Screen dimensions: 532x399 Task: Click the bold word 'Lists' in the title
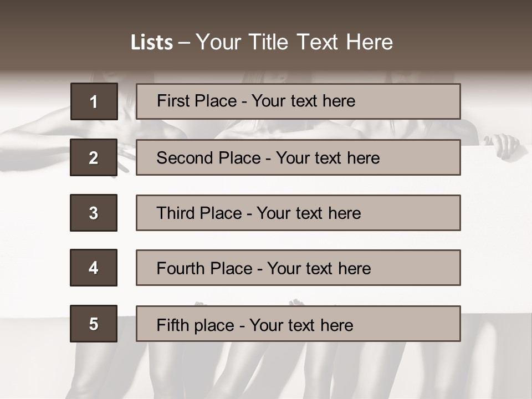[151, 43]
